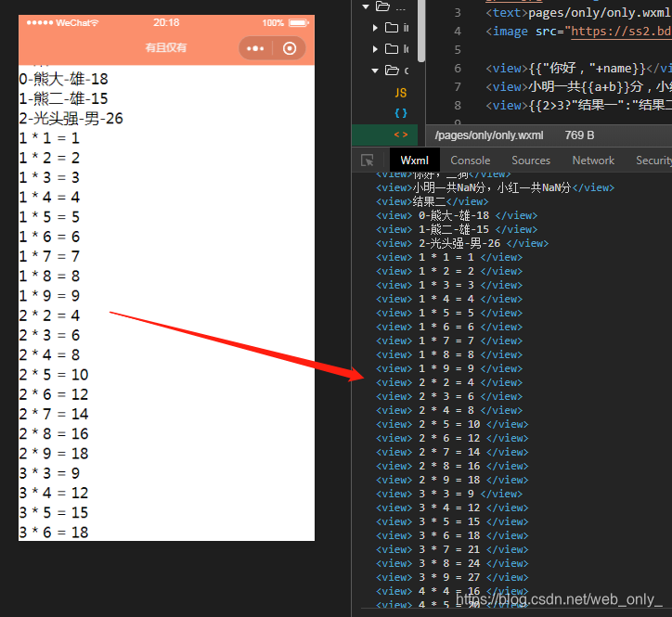Viewport: 672px width, 617px height.
Task: Click the mini program close circle button
Action: [290, 48]
